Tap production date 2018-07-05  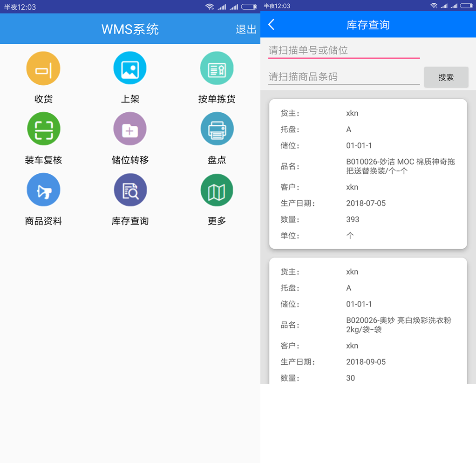tap(366, 203)
